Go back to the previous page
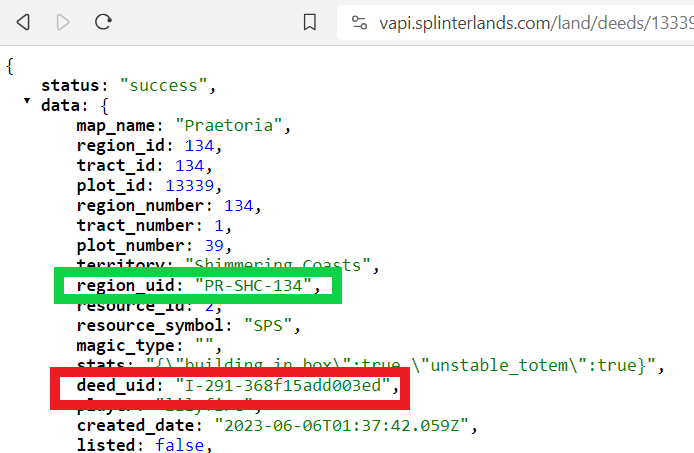The height and width of the screenshot is (453, 694). 23,22
